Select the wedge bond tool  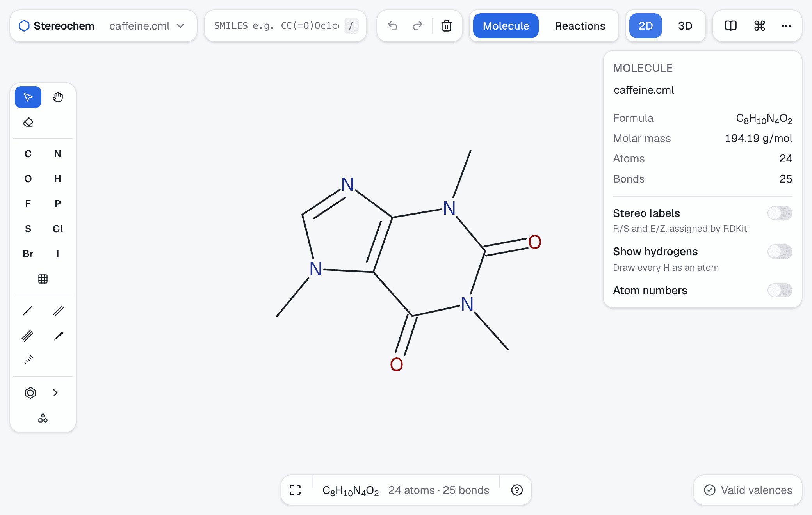[x=58, y=336]
